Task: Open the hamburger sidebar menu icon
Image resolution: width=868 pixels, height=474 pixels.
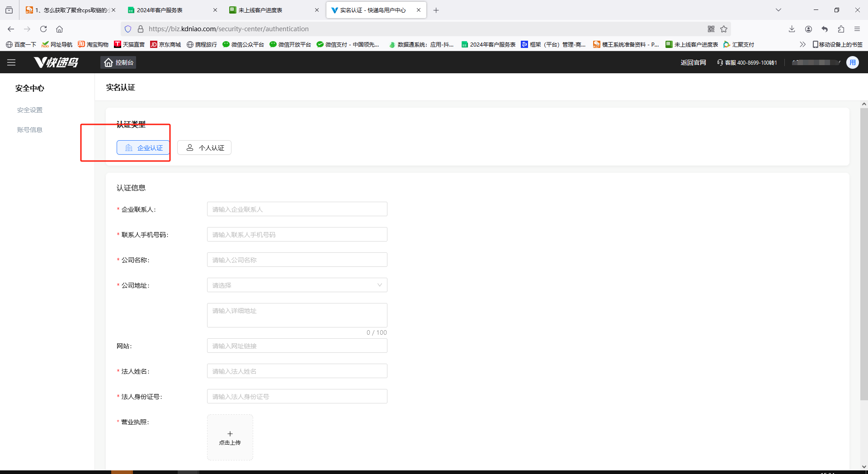Action: tap(11, 62)
